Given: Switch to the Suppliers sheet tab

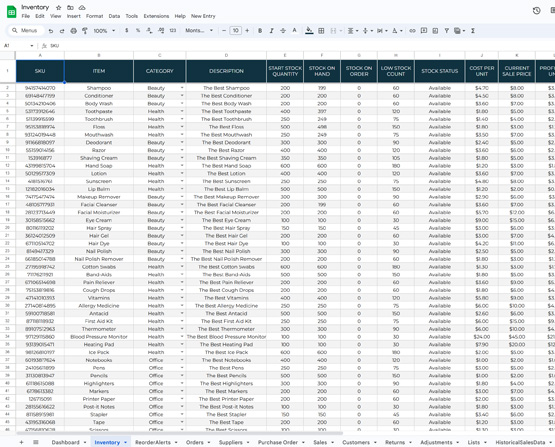Looking at the screenshot, I should (231, 442).
